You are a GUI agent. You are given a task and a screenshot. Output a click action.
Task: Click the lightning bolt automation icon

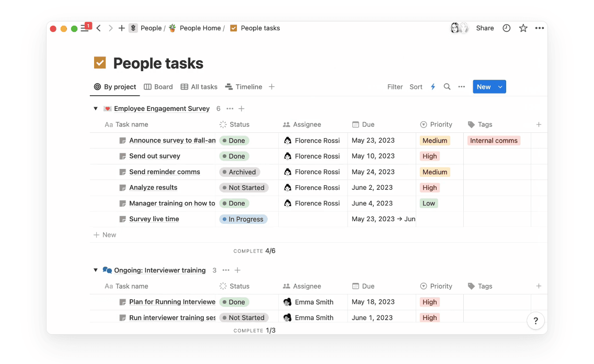click(x=432, y=87)
